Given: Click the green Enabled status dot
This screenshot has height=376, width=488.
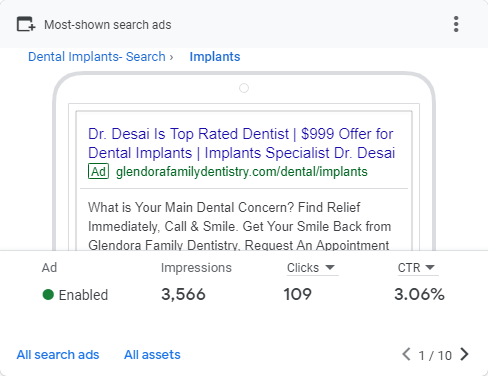Looking at the screenshot, I should click(48, 295).
